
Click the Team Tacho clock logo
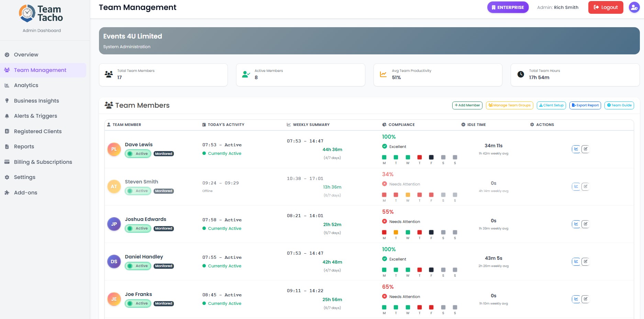pyautogui.click(x=27, y=13)
